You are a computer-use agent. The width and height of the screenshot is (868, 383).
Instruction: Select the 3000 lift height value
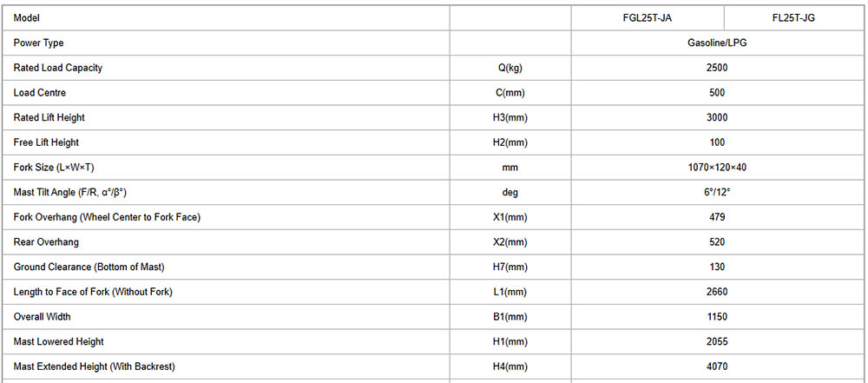[717, 117]
